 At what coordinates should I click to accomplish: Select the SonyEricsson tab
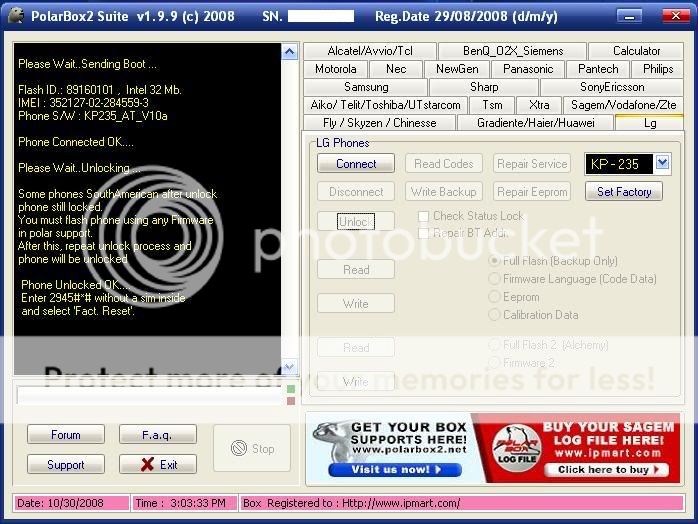click(612, 87)
